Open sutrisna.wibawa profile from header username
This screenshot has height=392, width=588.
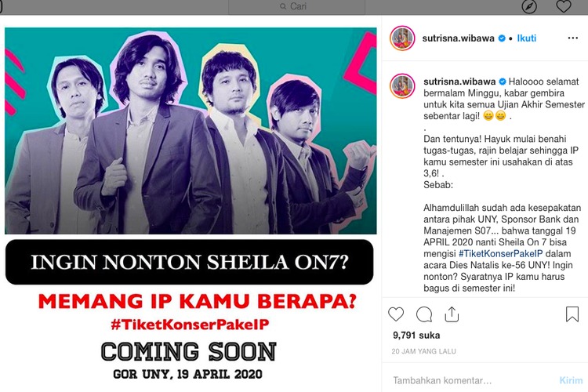pyautogui.click(x=459, y=38)
